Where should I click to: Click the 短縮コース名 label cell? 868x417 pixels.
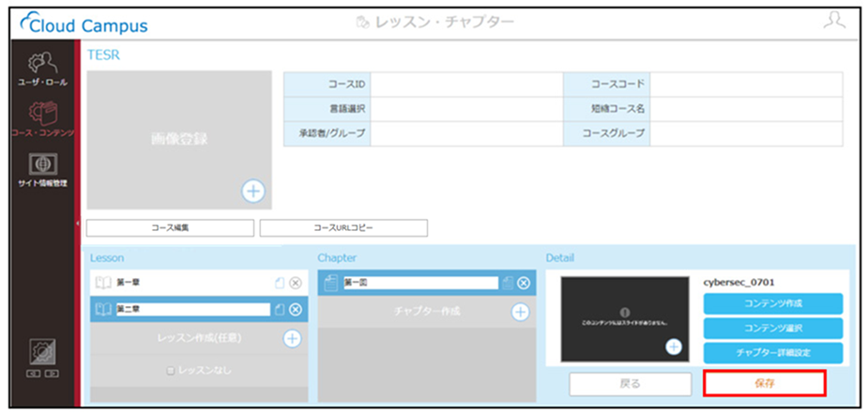607,109
